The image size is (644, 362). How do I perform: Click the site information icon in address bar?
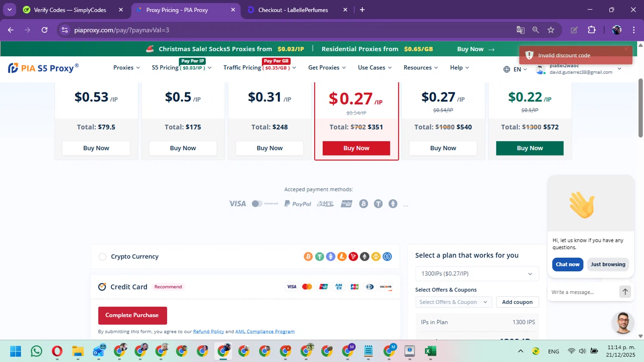tap(65, 30)
